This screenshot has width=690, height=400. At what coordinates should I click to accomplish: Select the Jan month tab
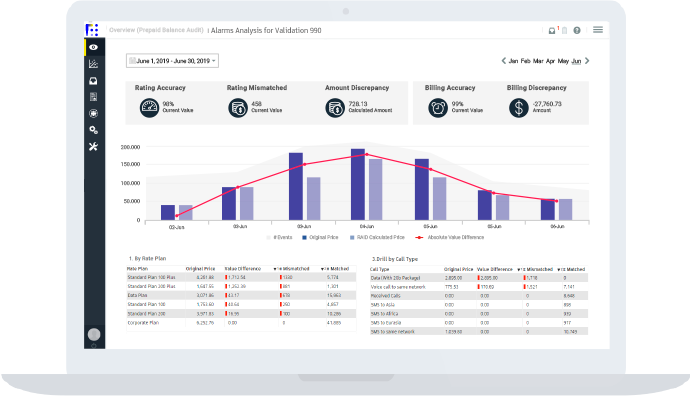coord(513,61)
